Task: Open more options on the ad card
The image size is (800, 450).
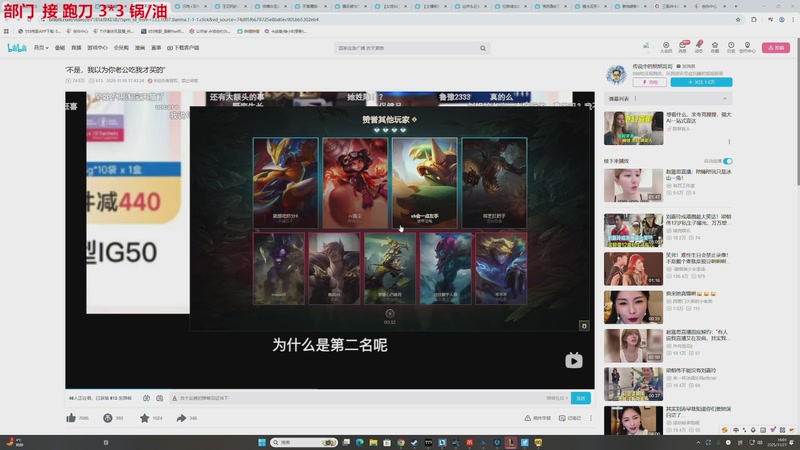Action: [x=729, y=141]
